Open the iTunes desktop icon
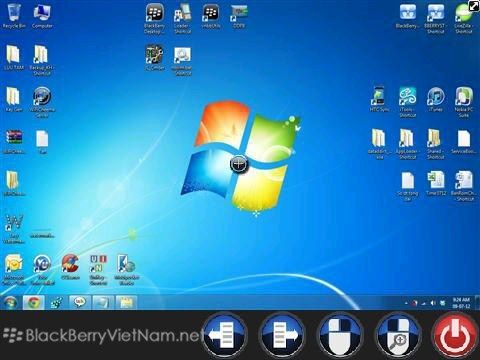The width and height of the screenshot is (480, 360). [436, 99]
